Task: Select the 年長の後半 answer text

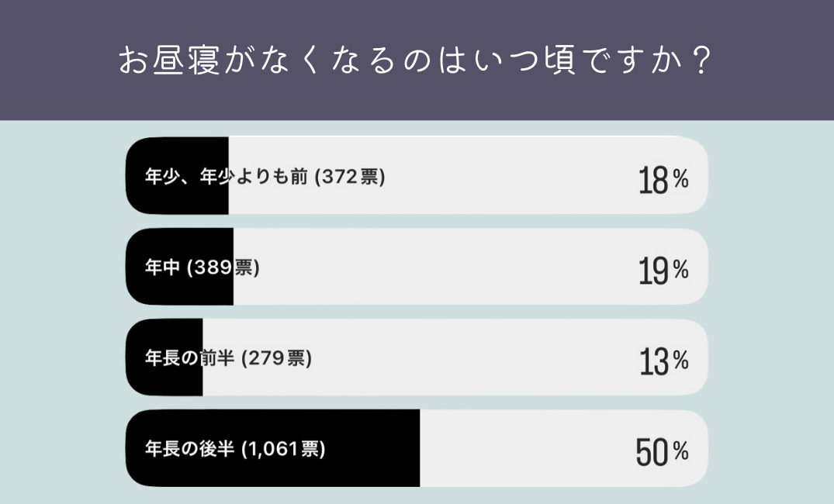Action: point(189,449)
